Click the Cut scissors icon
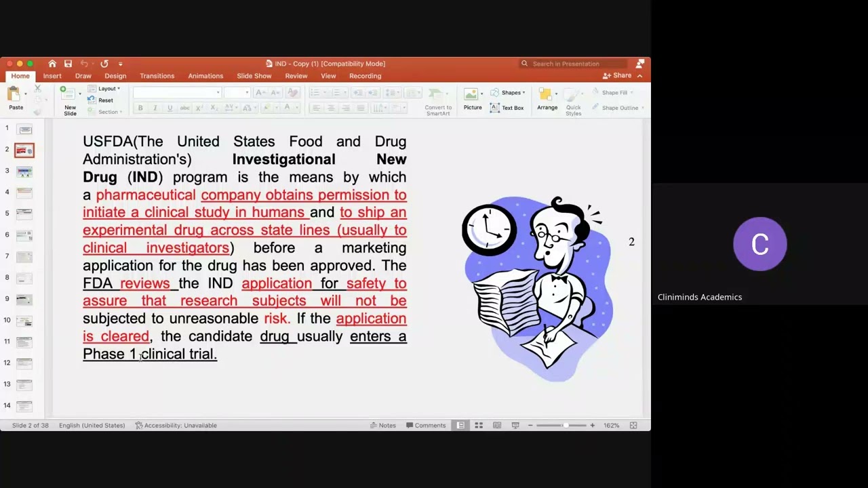 [38, 89]
